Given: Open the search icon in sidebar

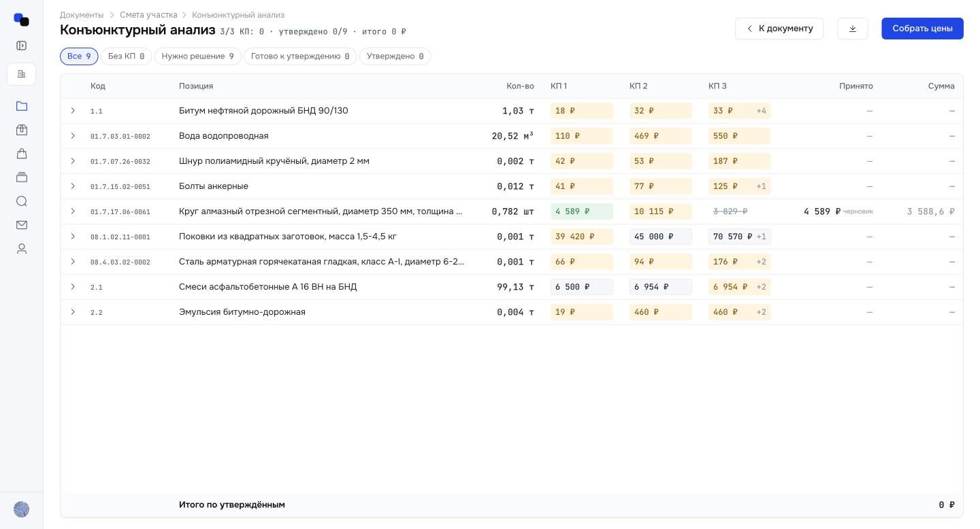Looking at the screenshot, I should click(x=22, y=201).
